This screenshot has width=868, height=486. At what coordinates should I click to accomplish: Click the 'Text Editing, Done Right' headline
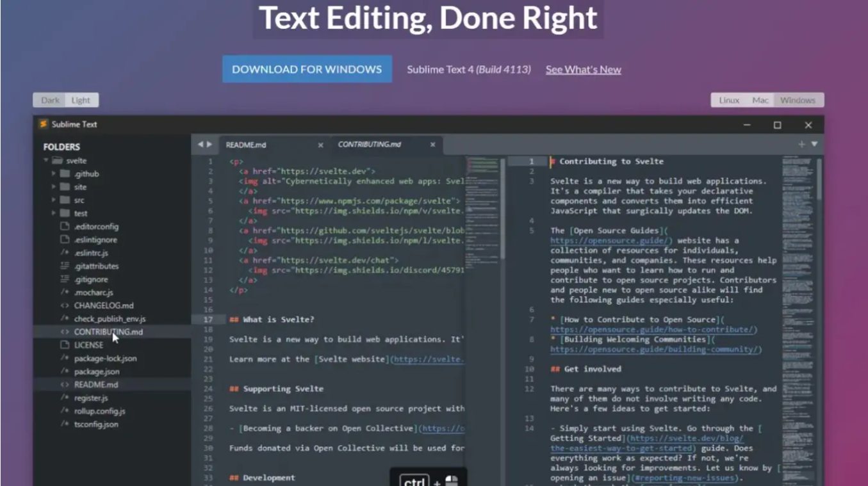tap(428, 19)
